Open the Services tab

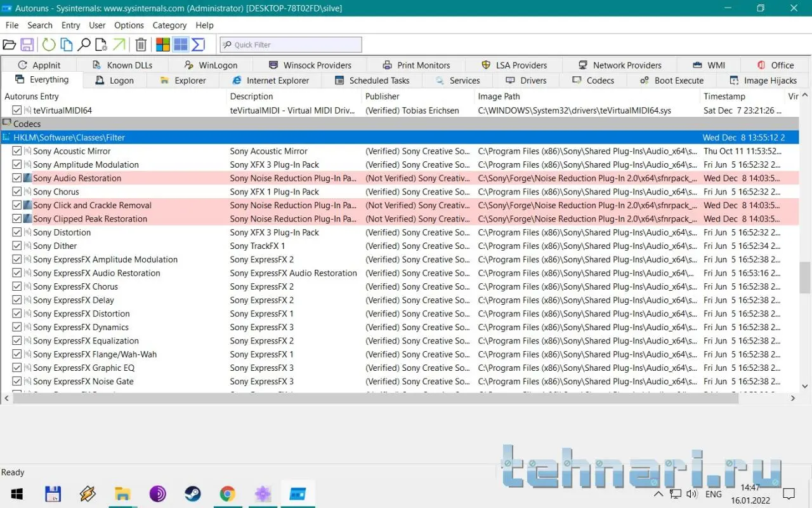coord(457,81)
